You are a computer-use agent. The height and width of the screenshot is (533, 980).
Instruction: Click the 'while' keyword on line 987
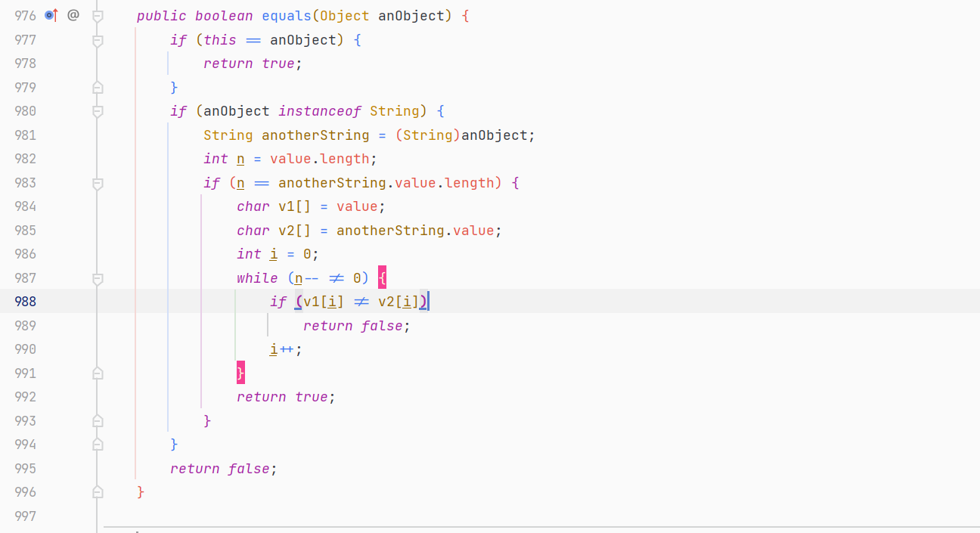[x=257, y=278]
